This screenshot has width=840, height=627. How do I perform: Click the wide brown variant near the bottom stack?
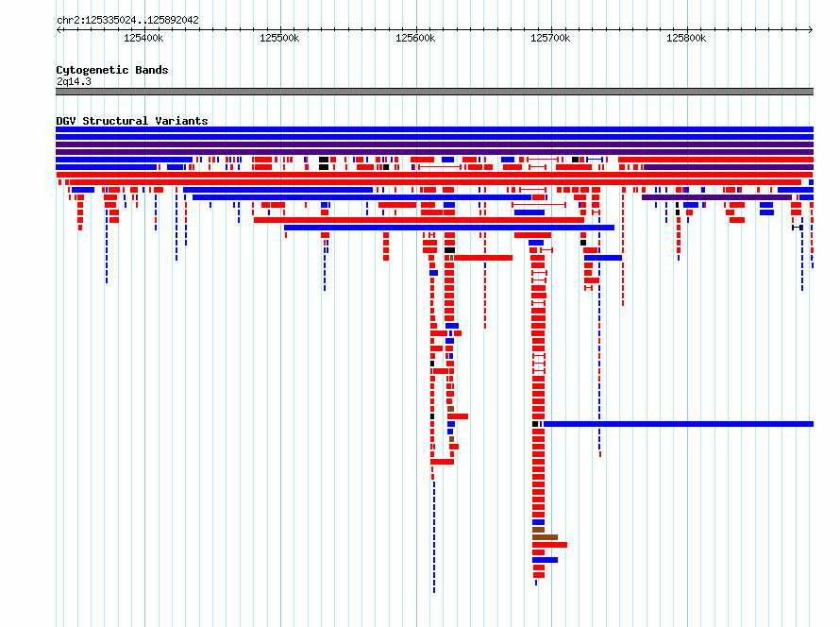pyautogui.click(x=545, y=537)
